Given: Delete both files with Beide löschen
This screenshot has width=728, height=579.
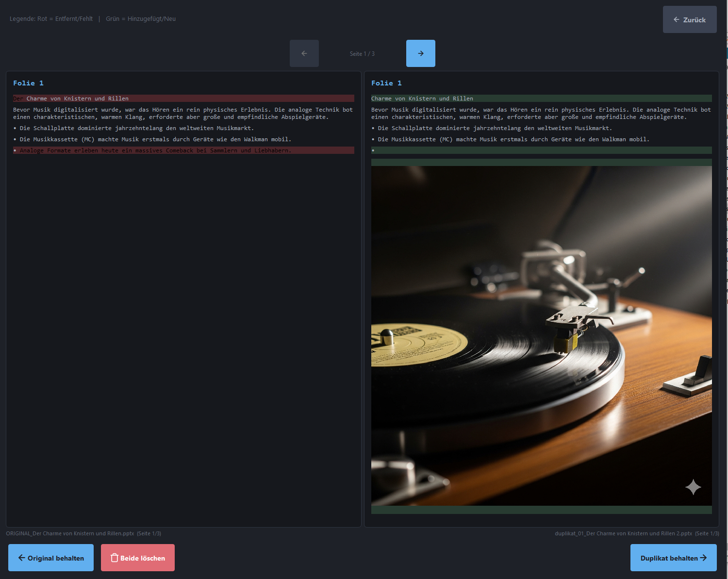Looking at the screenshot, I should click(138, 558).
